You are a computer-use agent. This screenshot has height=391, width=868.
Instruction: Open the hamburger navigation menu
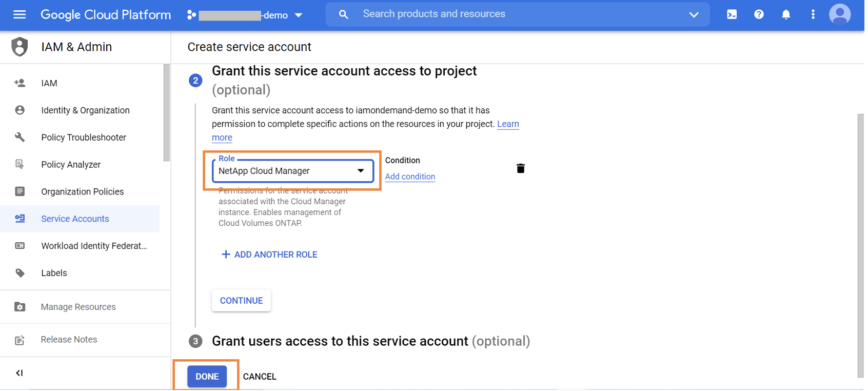tap(19, 14)
